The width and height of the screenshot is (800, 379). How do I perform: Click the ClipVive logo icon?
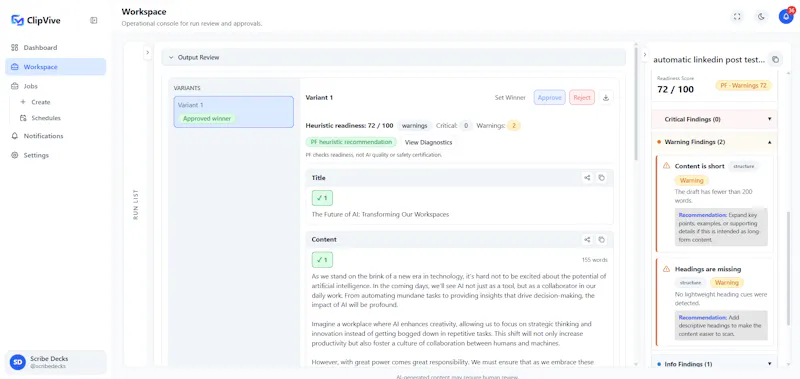[x=17, y=20]
